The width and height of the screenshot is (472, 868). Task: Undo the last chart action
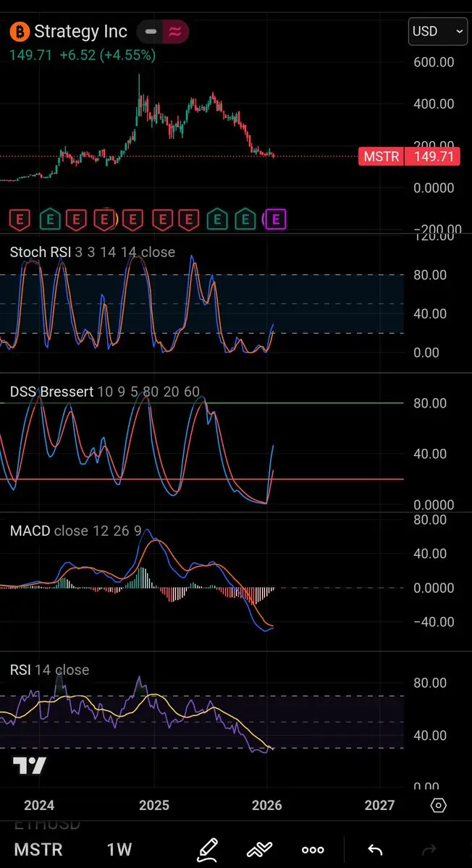(x=376, y=850)
